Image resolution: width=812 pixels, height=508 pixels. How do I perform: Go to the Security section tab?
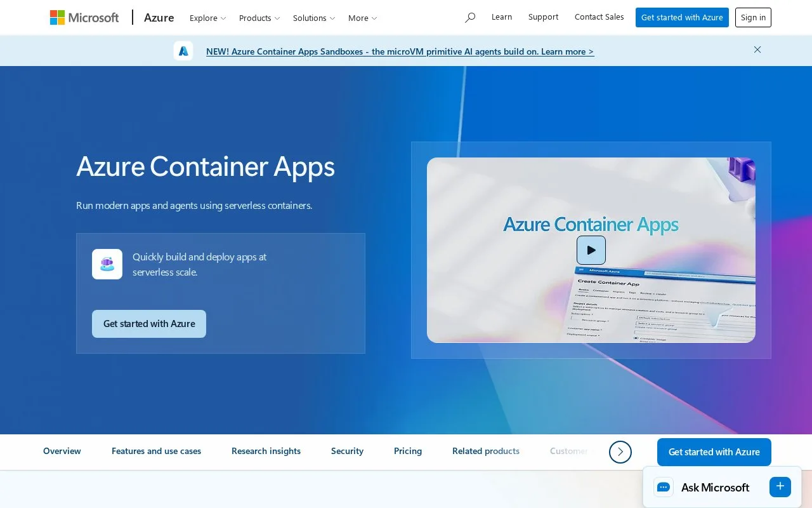click(x=347, y=451)
